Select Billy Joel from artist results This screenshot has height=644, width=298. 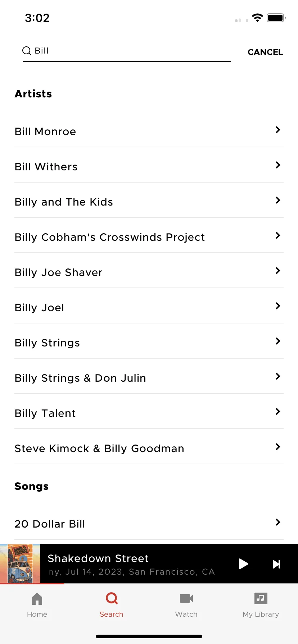click(x=149, y=306)
